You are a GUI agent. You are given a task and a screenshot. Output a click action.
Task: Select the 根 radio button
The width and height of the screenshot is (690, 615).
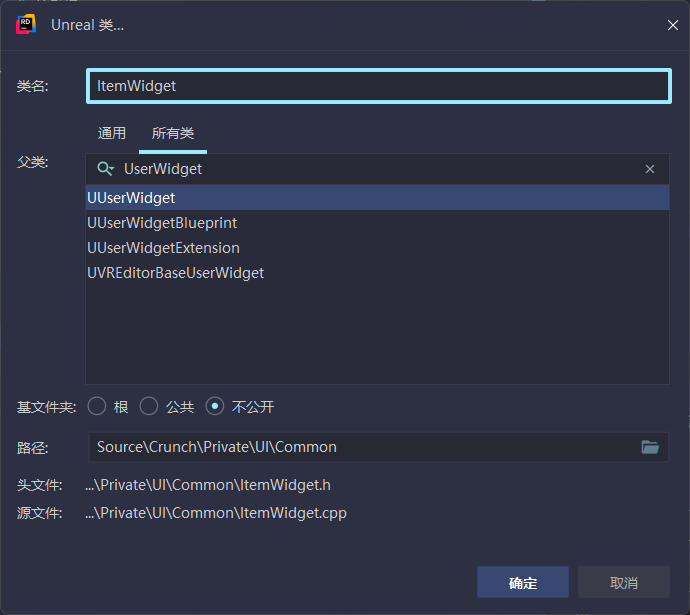point(97,406)
